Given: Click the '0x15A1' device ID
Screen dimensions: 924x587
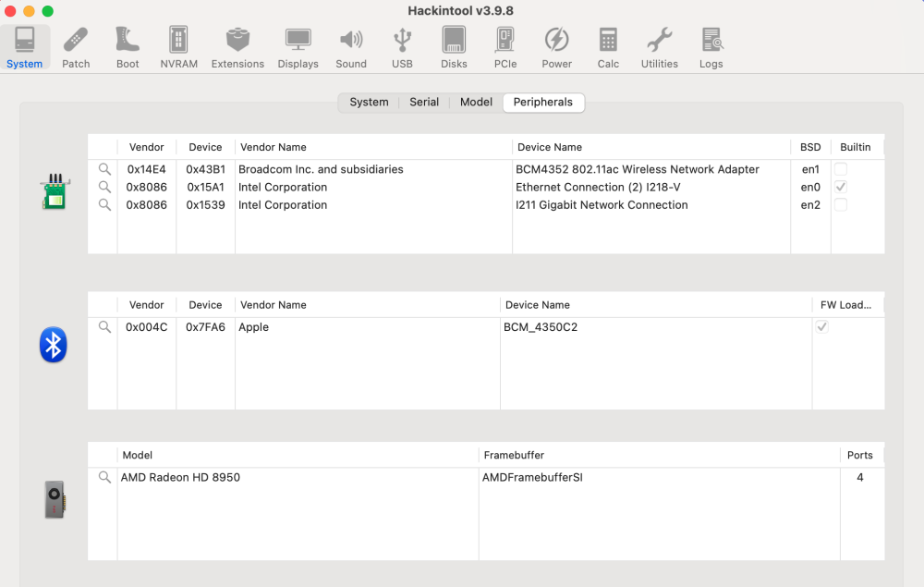Looking at the screenshot, I should (205, 187).
